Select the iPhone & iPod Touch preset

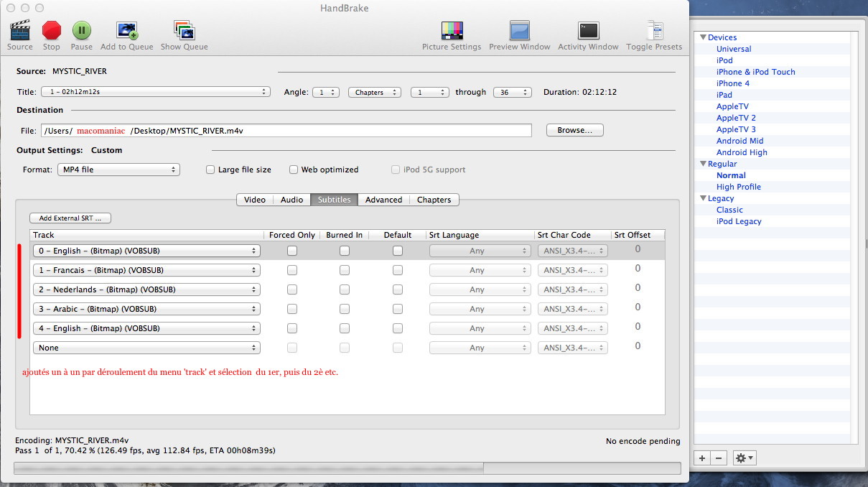pos(756,72)
